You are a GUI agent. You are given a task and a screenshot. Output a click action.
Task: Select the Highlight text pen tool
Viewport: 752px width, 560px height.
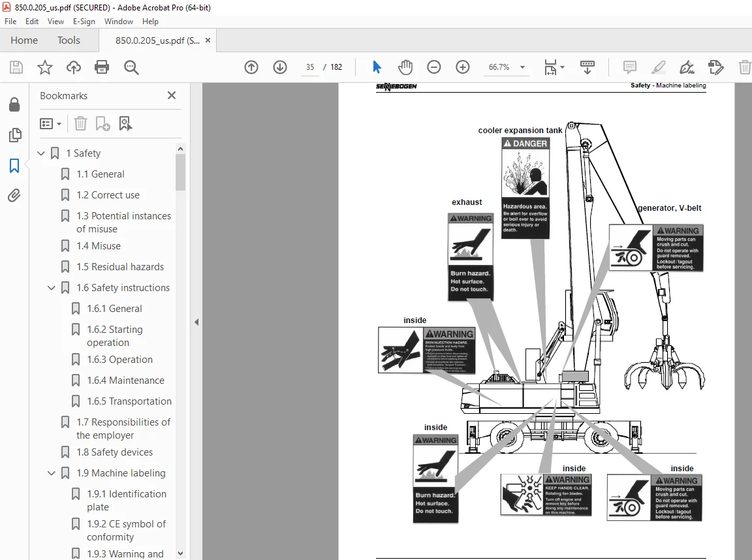coord(659,67)
